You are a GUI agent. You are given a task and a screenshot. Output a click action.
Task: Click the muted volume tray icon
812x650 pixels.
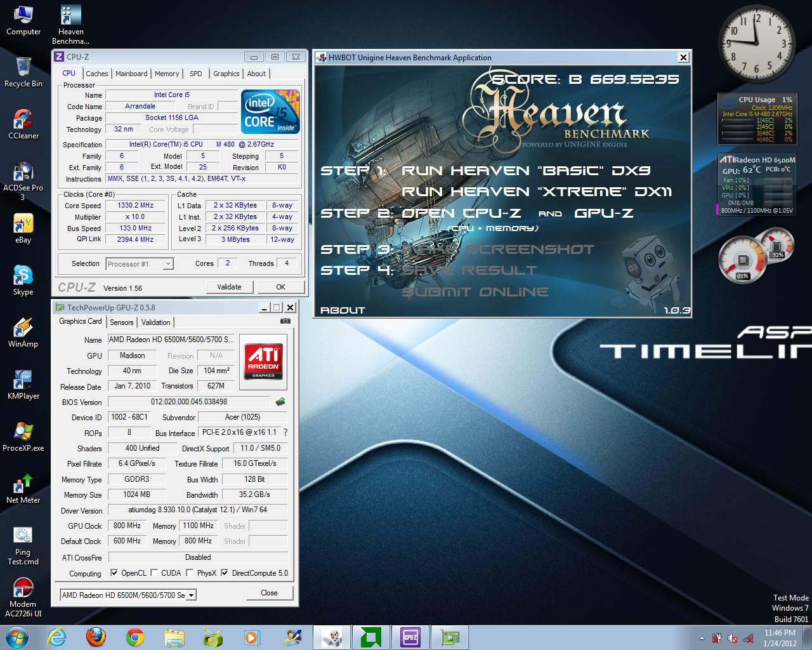coord(732,638)
